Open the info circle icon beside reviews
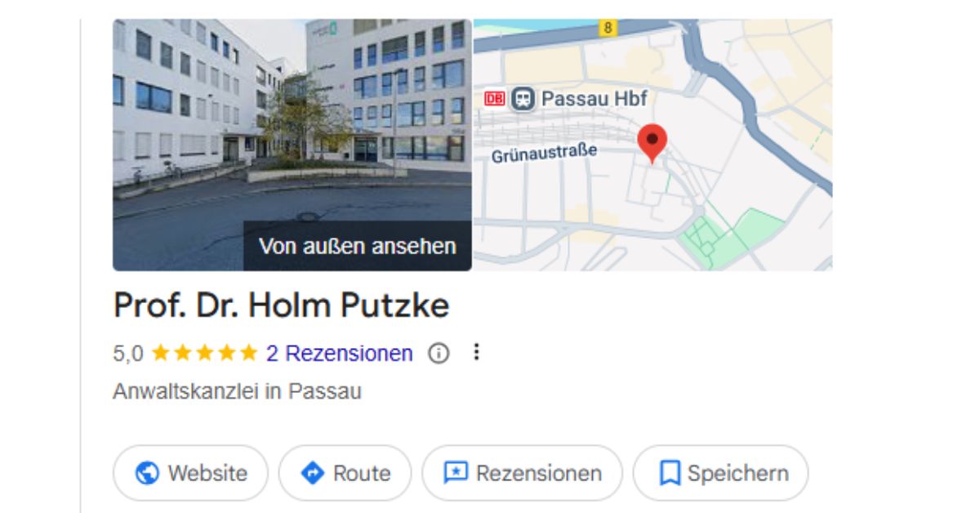 click(439, 354)
